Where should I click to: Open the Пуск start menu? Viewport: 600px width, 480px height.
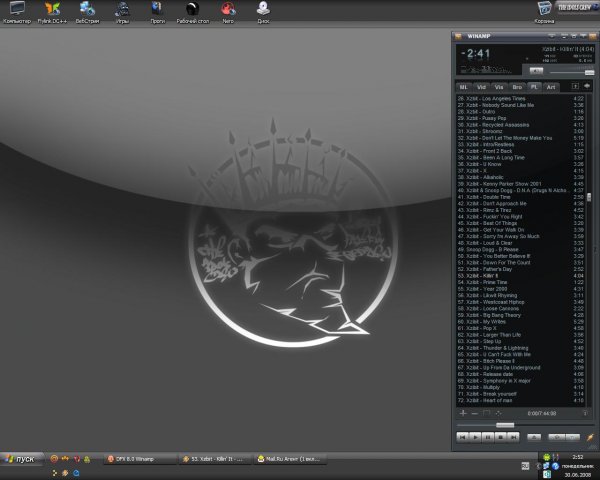(21, 459)
